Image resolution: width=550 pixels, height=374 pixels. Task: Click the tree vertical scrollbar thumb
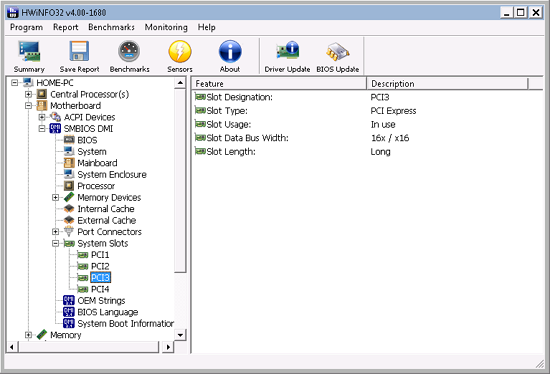point(180,181)
